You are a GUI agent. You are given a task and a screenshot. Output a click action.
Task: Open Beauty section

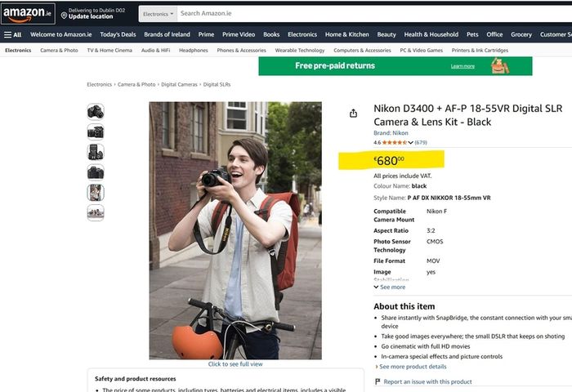387,34
